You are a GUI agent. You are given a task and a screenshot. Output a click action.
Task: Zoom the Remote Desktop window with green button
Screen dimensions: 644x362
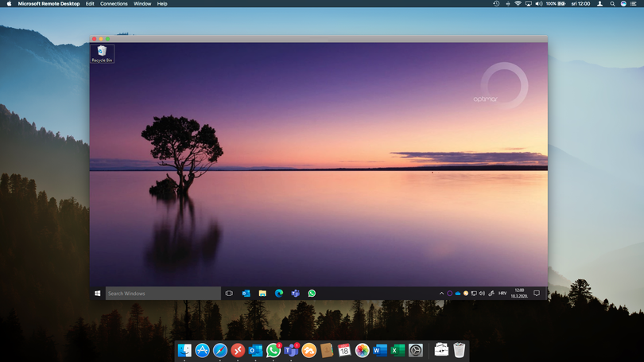pyautogui.click(x=107, y=39)
